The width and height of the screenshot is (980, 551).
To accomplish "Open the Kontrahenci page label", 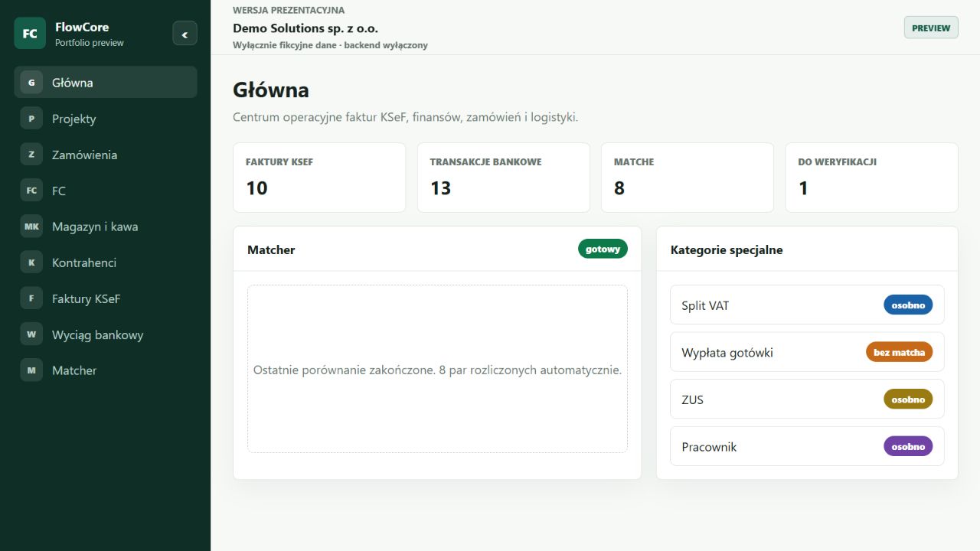I will (84, 262).
